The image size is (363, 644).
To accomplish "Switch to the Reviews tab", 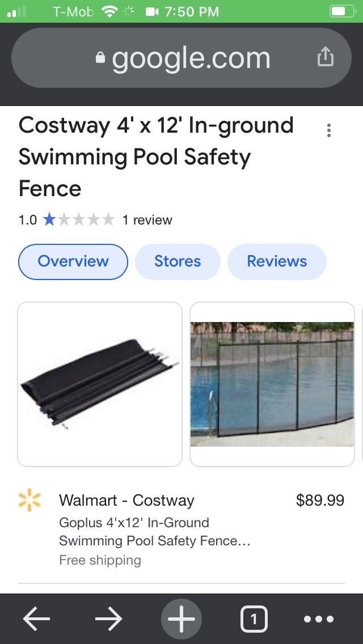I will (277, 261).
